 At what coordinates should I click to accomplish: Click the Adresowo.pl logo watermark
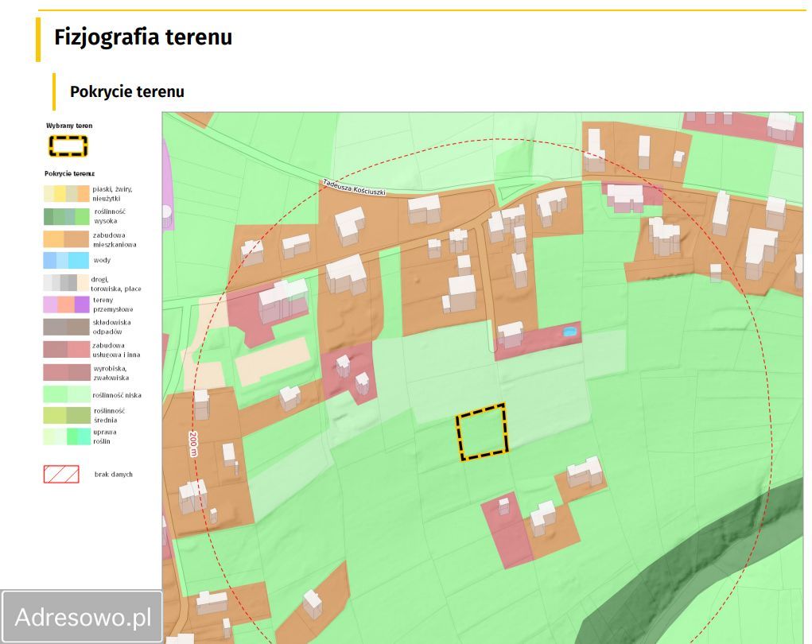pos(83,617)
